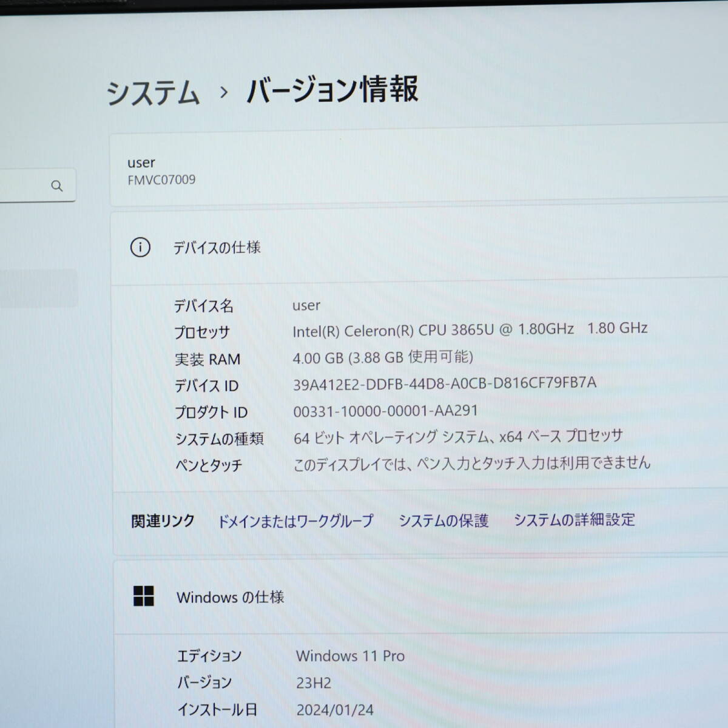Click the 関連リンク label
The width and height of the screenshot is (728, 728).
coord(163,521)
